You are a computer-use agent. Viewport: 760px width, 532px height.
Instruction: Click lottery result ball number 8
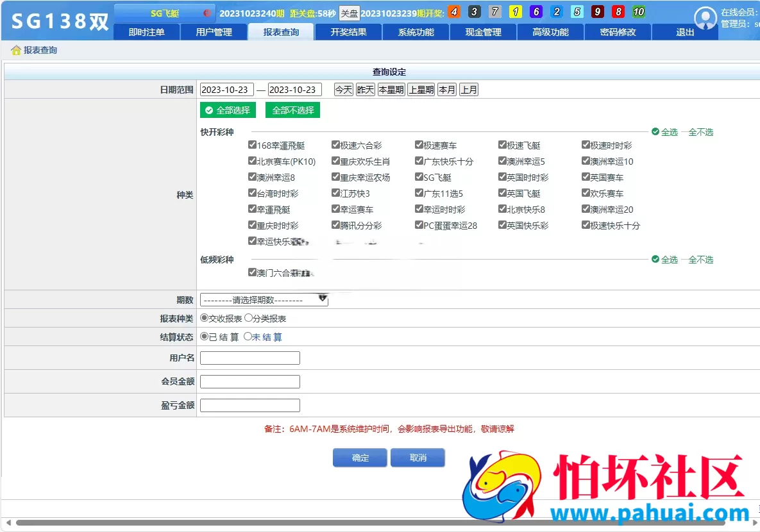pyautogui.click(x=618, y=12)
